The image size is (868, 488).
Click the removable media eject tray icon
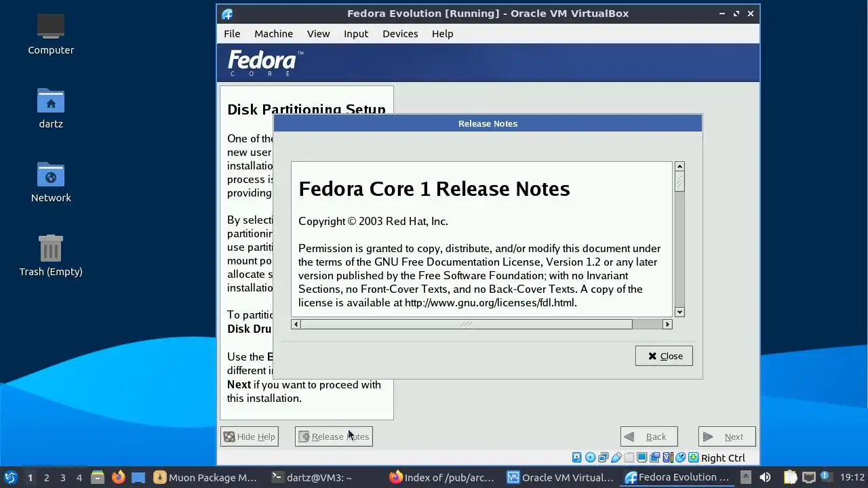pos(746,477)
